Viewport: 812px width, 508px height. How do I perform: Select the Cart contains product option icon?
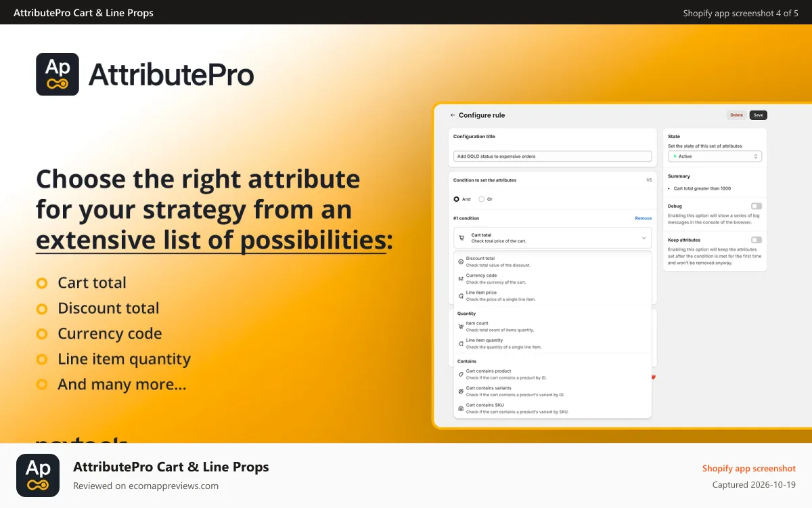pyautogui.click(x=461, y=374)
